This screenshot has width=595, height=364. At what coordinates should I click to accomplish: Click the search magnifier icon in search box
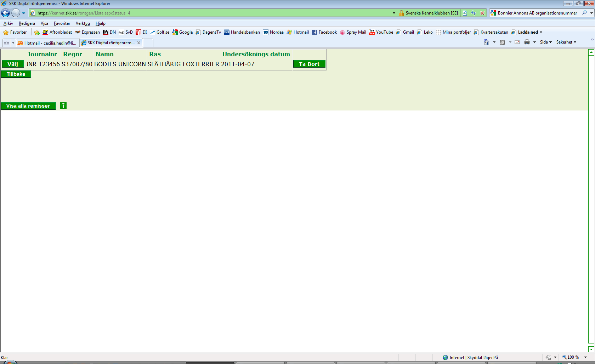tap(584, 13)
